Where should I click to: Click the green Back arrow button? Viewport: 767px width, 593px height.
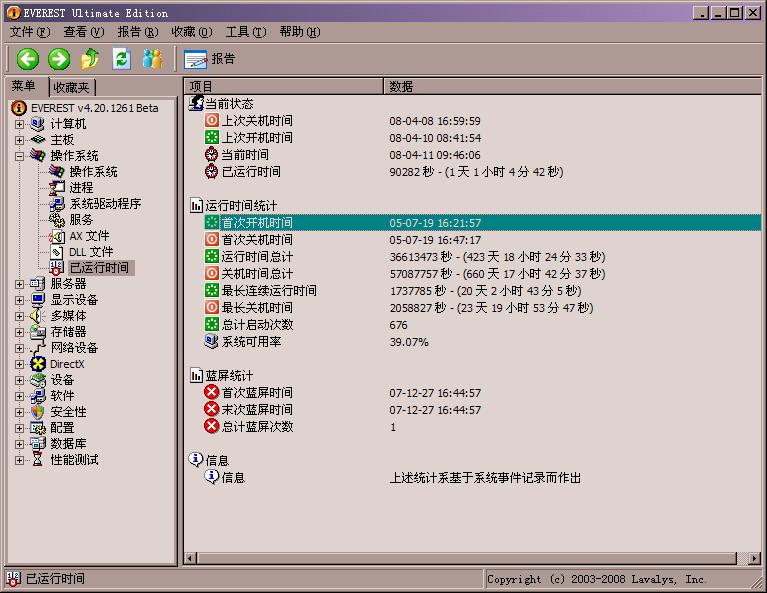28,59
